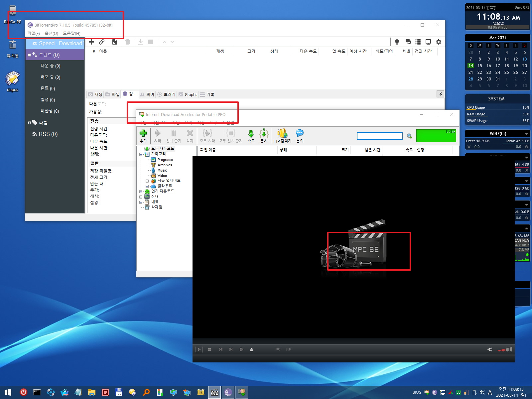Switch to the 트래커 tab
This screenshot has width=532, height=399.
coord(166,94)
